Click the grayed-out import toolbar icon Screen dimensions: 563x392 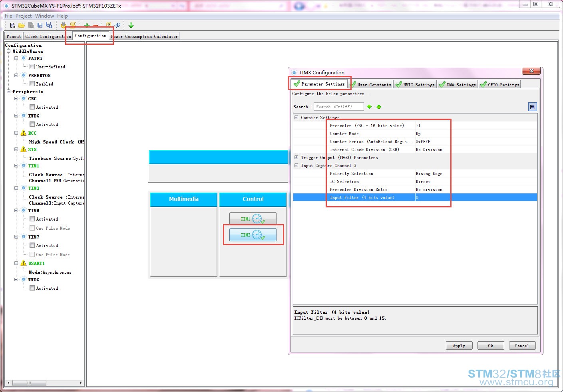(31, 25)
